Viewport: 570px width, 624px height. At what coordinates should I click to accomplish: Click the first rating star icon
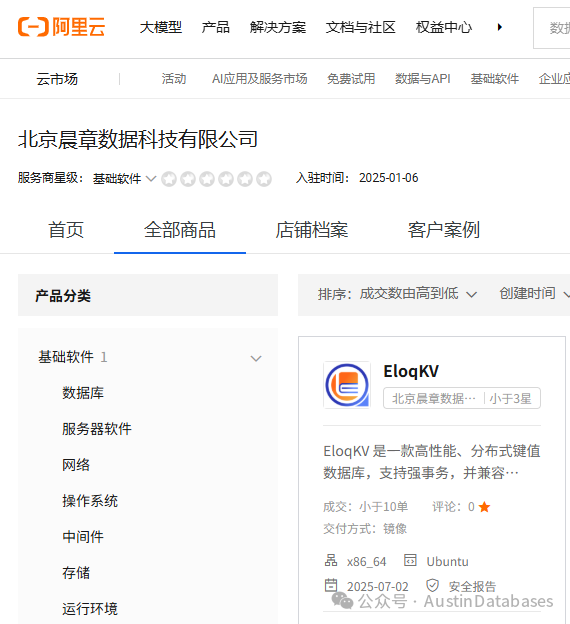point(169,179)
